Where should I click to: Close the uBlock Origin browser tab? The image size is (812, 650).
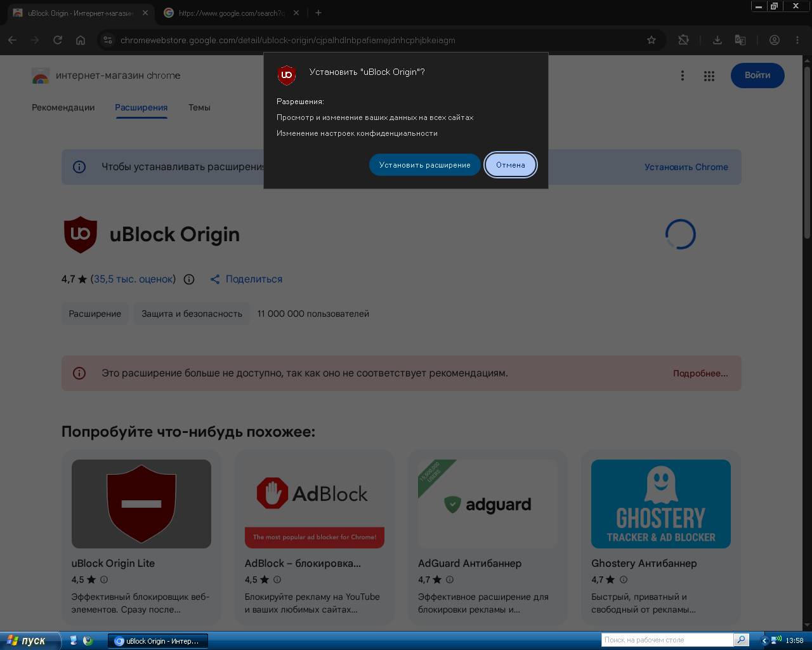(x=145, y=13)
